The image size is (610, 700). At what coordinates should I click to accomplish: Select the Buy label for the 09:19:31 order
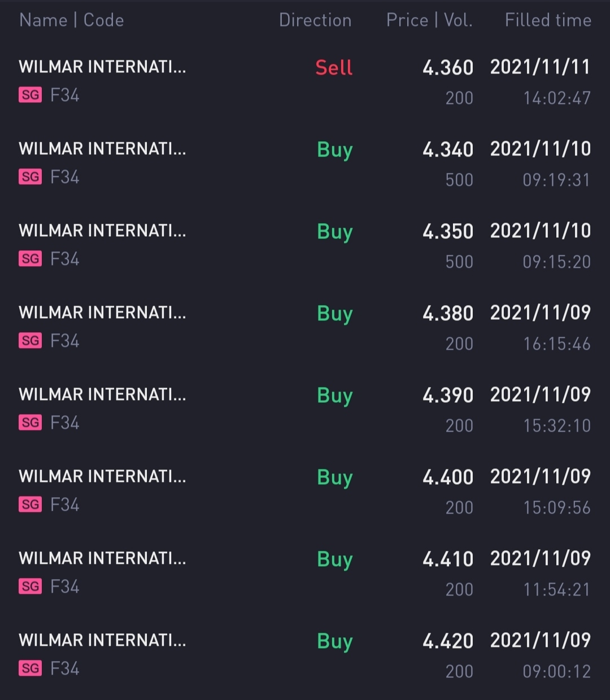(x=334, y=150)
